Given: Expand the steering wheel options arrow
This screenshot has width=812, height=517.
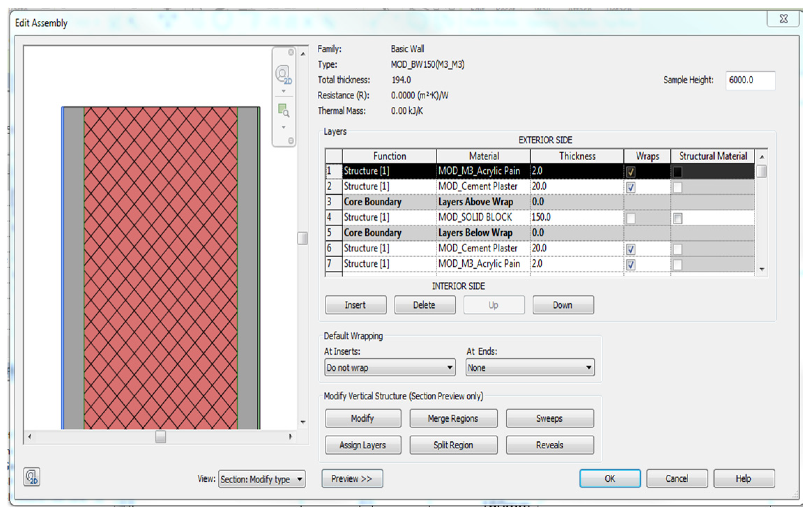Looking at the screenshot, I should [283, 91].
